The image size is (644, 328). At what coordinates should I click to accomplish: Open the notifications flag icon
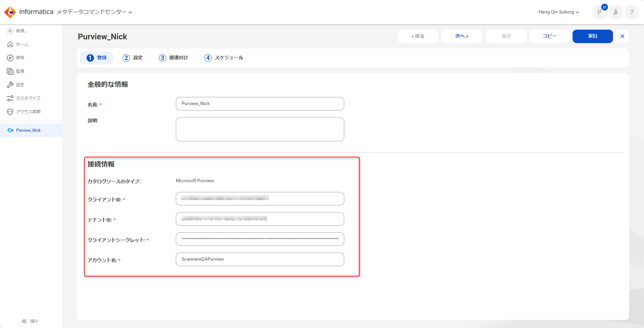[x=600, y=12]
